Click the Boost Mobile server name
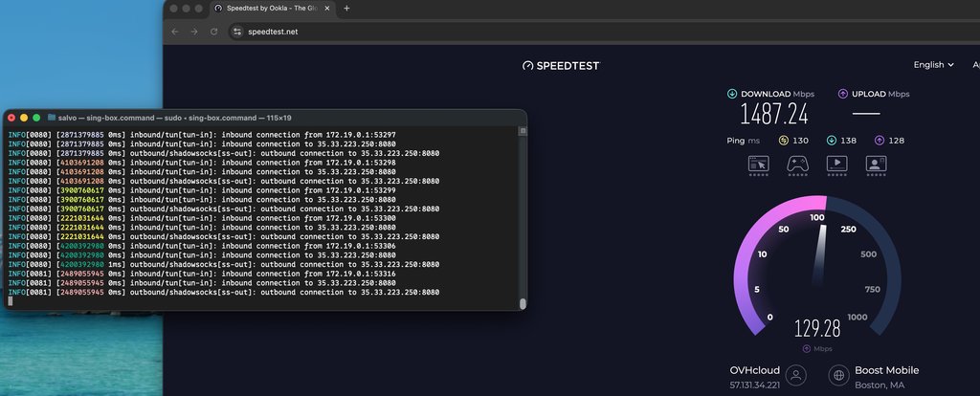This screenshot has height=396, width=980. [x=886, y=370]
